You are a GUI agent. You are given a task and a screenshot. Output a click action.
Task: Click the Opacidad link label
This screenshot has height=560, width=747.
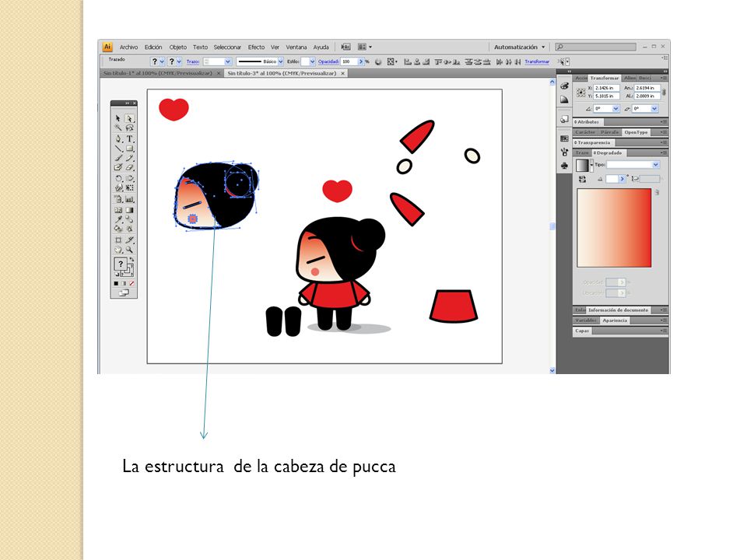(328, 61)
